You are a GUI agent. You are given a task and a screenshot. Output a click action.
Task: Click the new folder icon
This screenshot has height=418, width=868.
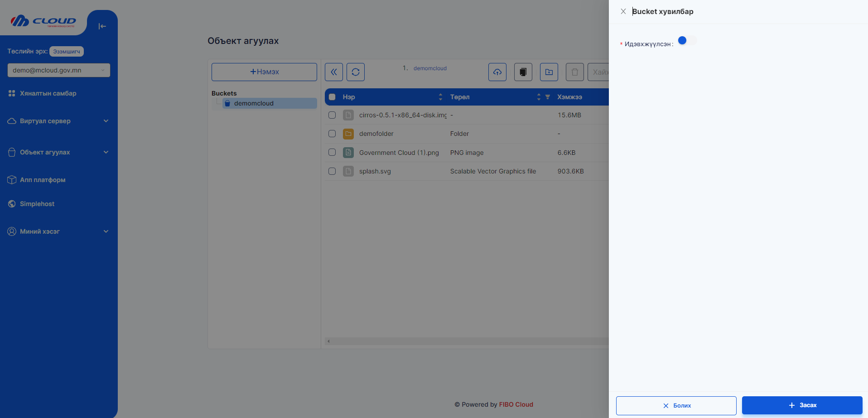(x=549, y=72)
